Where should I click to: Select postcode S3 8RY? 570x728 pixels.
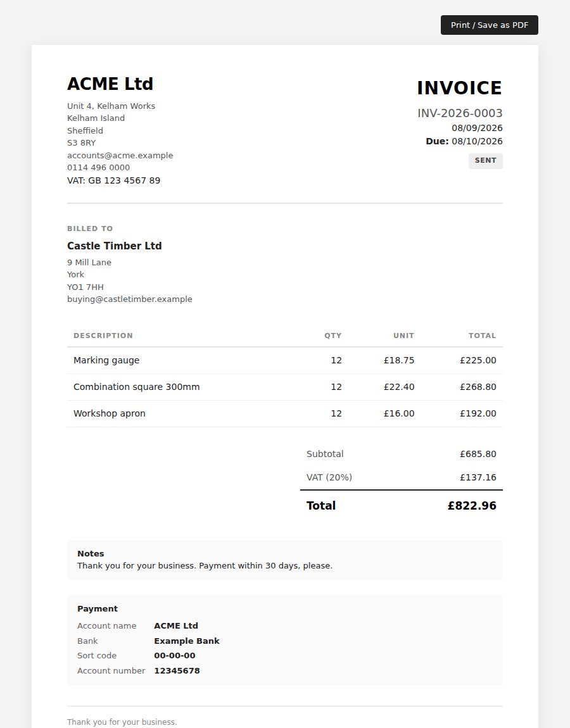tap(81, 143)
